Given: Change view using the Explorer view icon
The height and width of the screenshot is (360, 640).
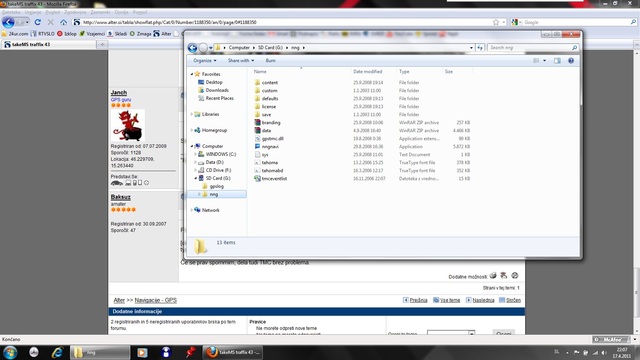Looking at the screenshot, I should 536,60.
